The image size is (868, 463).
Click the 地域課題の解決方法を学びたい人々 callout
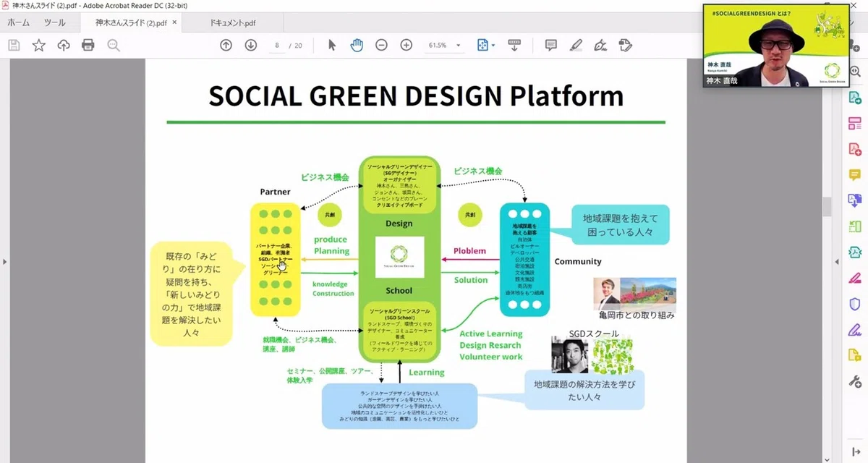coord(584,391)
